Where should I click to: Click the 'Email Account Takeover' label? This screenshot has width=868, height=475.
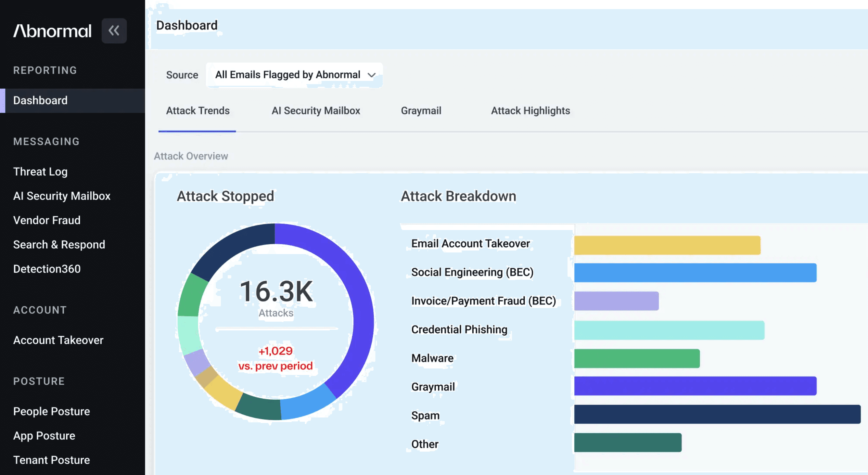470,243
